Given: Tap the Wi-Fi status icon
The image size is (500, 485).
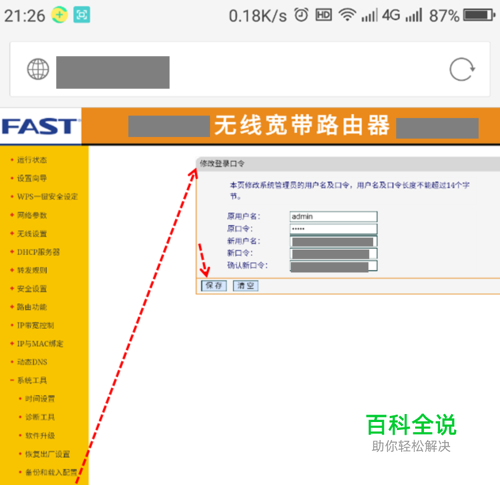Looking at the screenshot, I should click(x=347, y=15).
